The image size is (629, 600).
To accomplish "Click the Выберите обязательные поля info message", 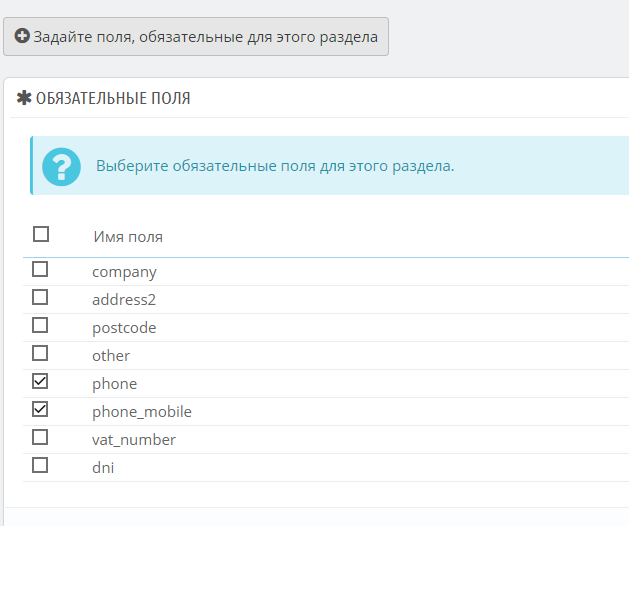I will [x=275, y=166].
